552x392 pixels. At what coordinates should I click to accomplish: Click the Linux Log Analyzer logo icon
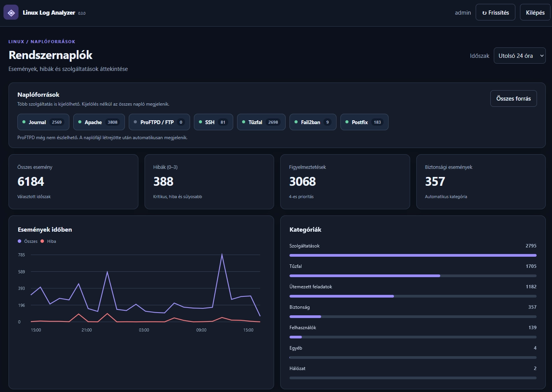(x=11, y=13)
